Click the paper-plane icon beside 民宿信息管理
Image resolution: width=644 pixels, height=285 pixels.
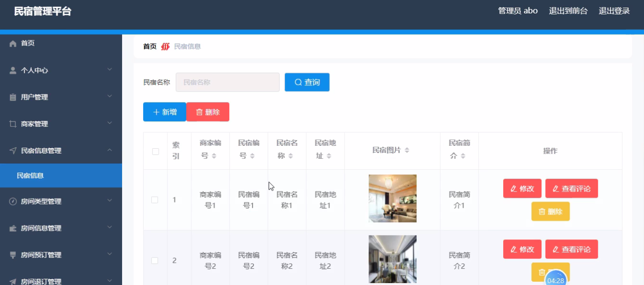tap(13, 151)
